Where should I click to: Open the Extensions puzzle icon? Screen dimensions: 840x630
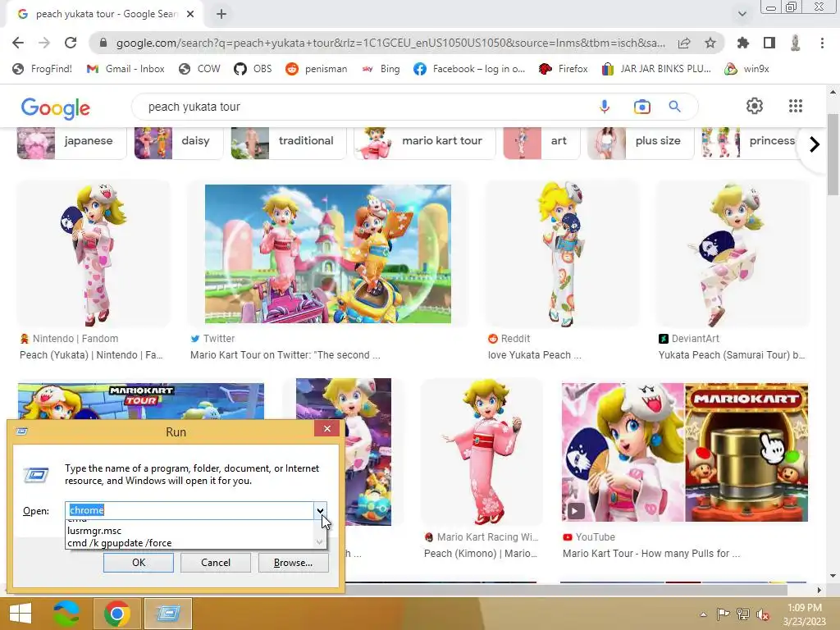pos(743,43)
